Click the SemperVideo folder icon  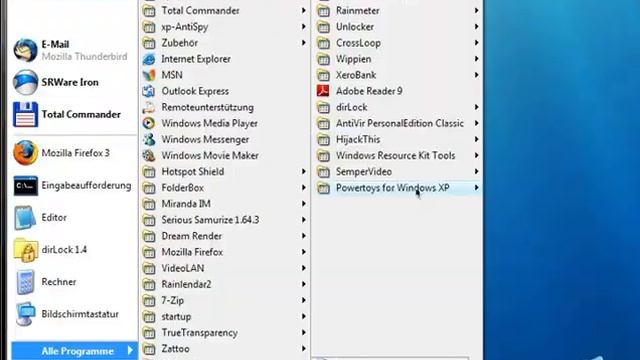point(323,172)
